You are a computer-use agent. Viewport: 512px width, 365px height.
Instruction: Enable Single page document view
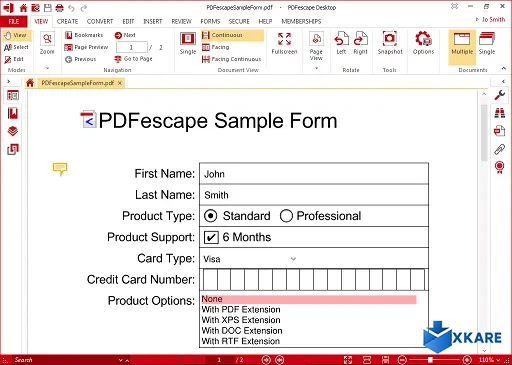[188, 43]
